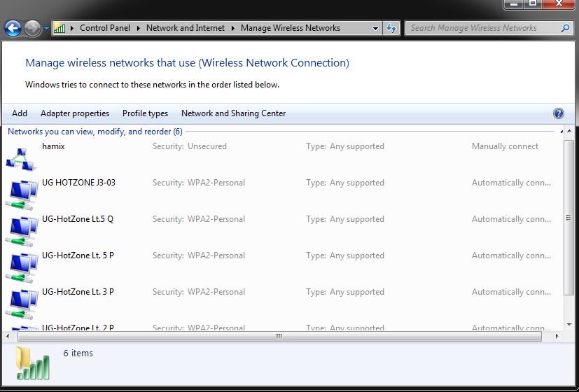Close the window with the red X
The width and height of the screenshot is (579, 392).
tap(559, 3)
